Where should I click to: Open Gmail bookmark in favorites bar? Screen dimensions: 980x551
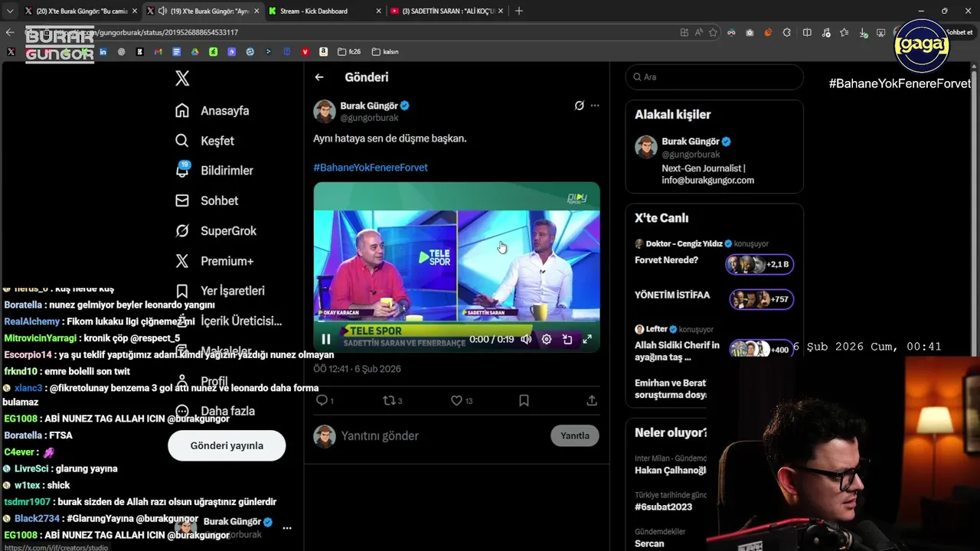coord(158,52)
